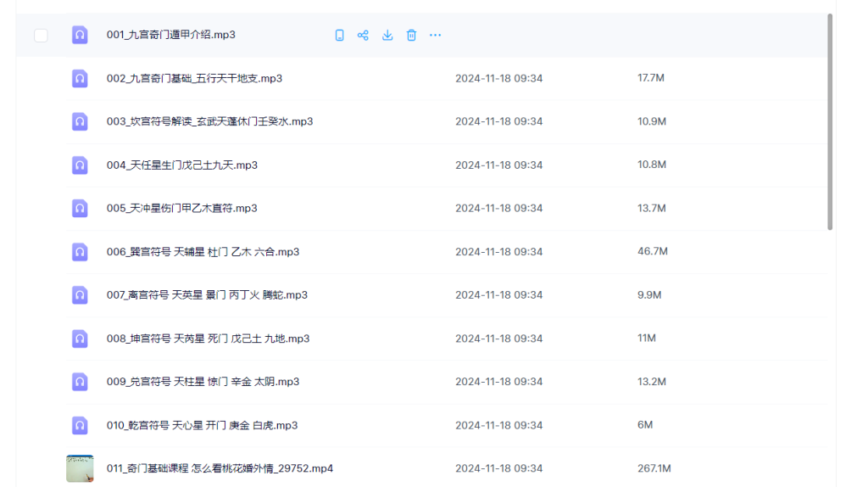Image resolution: width=868 pixels, height=487 pixels.
Task: Click file name 001_九宫奇门遁甲介绍 mp3
Action: click(x=170, y=35)
